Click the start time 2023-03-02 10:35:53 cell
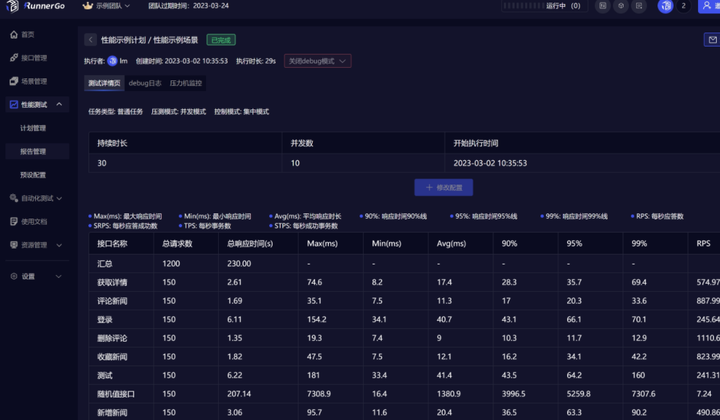The width and height of the screenshot is (720, 420). tap(582, 163)
